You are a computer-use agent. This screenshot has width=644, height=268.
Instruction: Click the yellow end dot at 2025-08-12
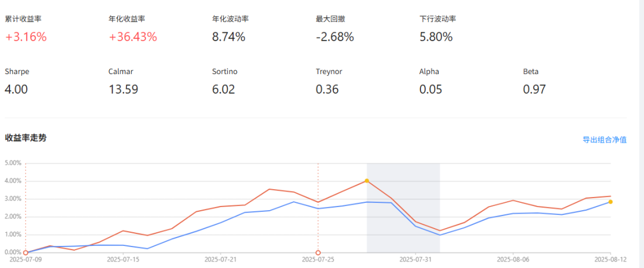[611, 202]
